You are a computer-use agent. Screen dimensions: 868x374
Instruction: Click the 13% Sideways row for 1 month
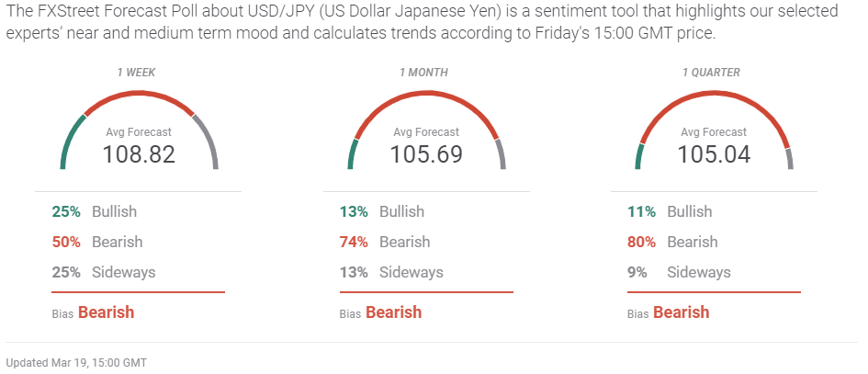tap(391, 272)
